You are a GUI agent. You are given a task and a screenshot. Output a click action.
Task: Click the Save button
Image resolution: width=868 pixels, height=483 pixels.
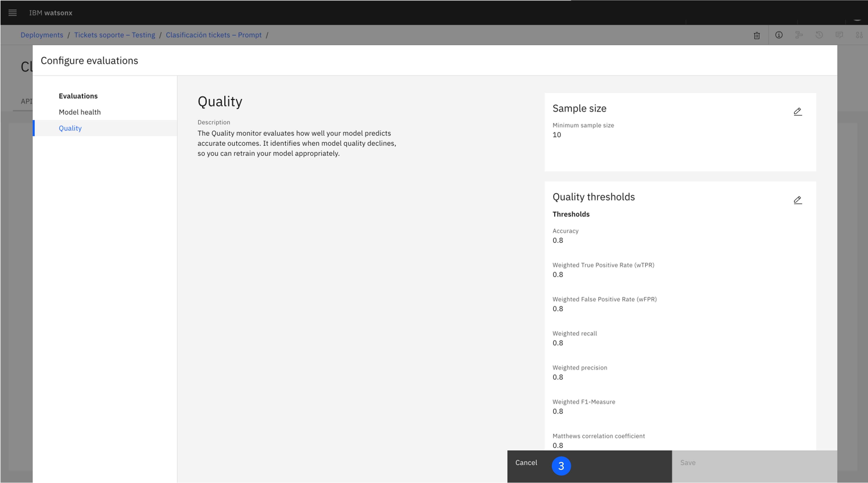754,466
